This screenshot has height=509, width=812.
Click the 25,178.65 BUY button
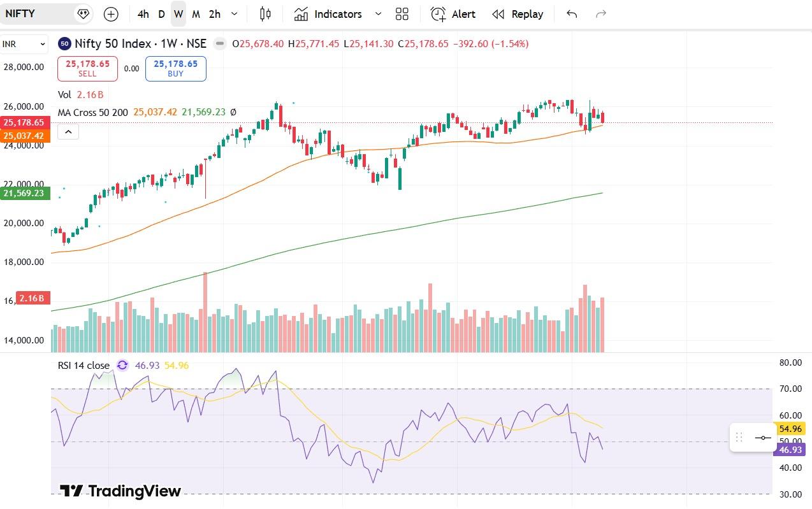point(176,68)
